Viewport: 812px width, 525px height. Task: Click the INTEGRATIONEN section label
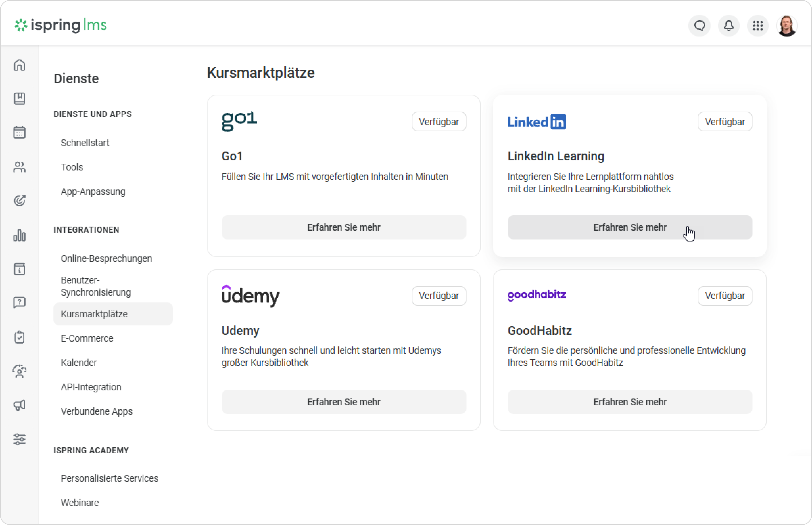point(87,230)
